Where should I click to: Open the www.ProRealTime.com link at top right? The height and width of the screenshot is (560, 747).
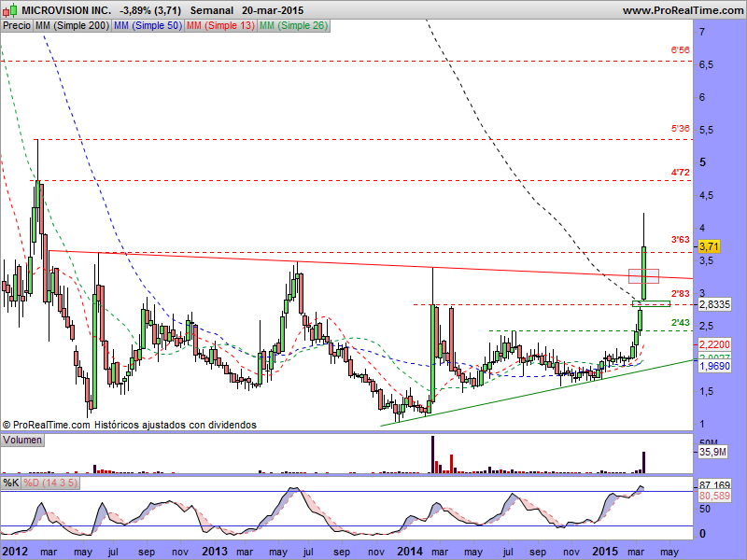pos(681,9)
